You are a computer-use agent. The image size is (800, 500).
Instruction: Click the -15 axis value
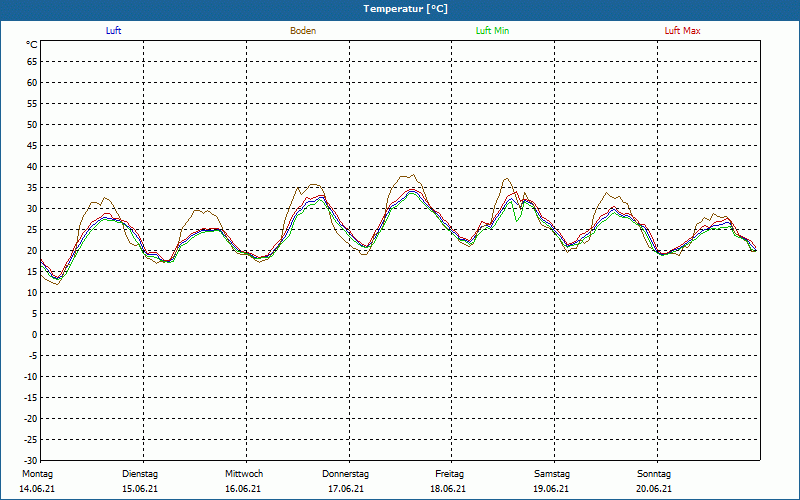coord(31,397)
